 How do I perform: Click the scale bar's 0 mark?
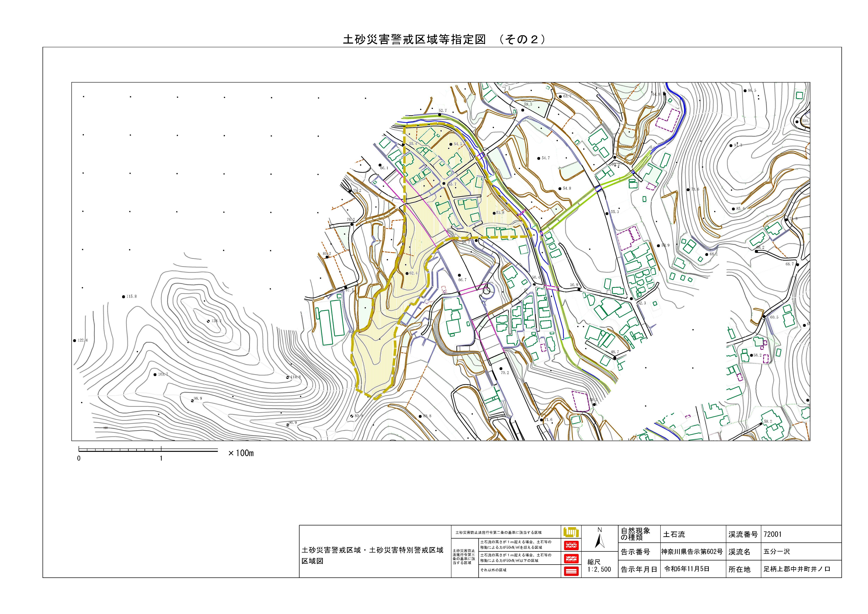pyautogui.click(x=79, y=458)
